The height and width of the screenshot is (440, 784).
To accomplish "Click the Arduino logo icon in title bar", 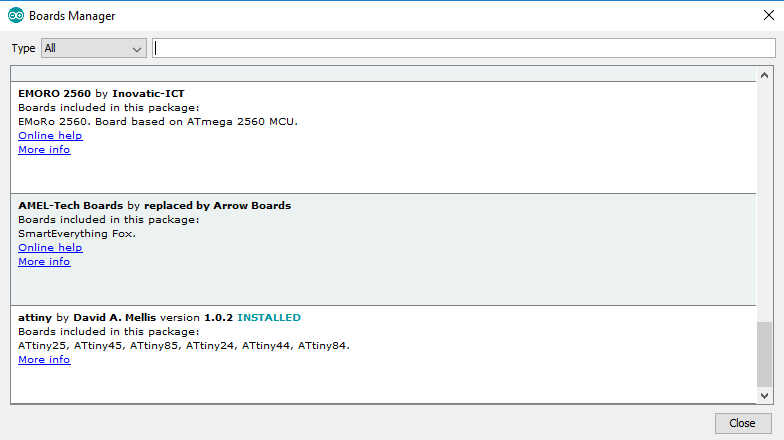I will 16,16.
